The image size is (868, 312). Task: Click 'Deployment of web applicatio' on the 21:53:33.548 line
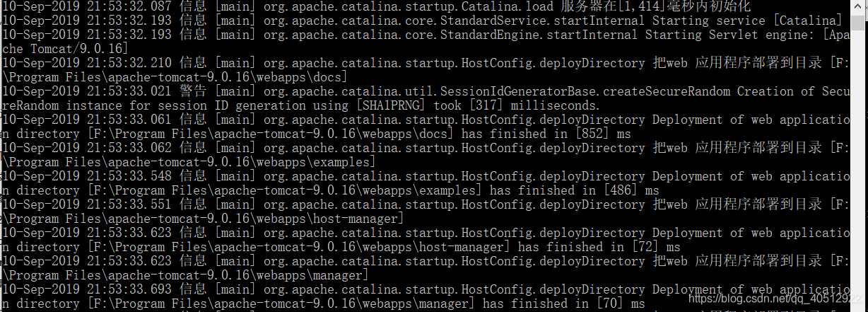(751, 176)
